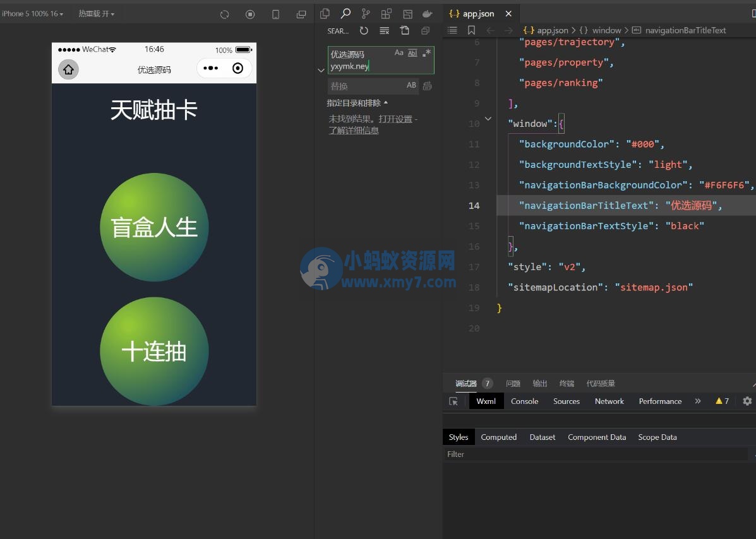Select the Dataset sub-tab
The width and height of the screenshot is (756, 539).
[543, 437]
